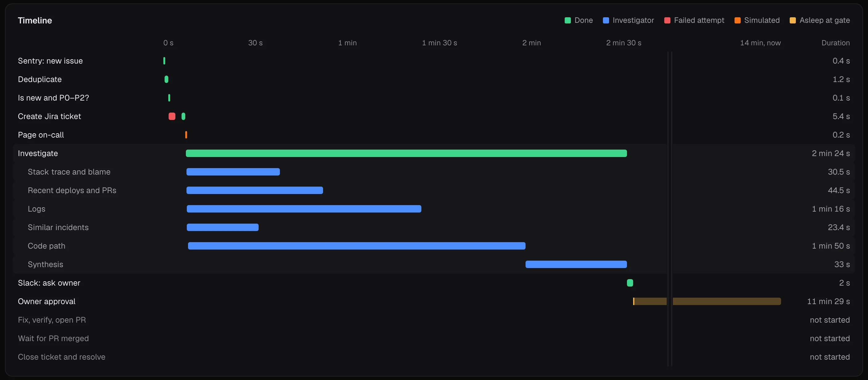Click the Recent deploys and PRs blue bar
The image size is (868, 380).
(x=255, y=191)
